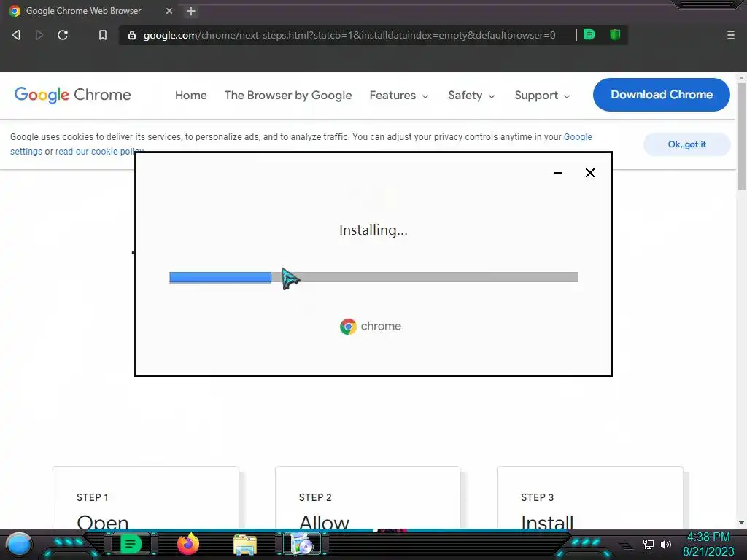Viewport: 747px width, 560px height.
Task: Click the Google Chrome logo
Action: point(72,95)
